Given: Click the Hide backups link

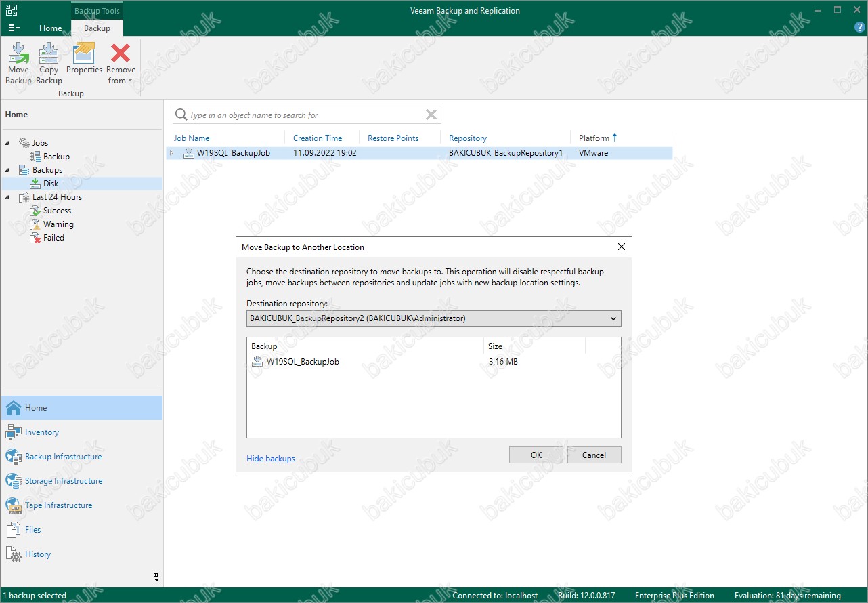Looking at the screenshot, I should pos(271,459).
